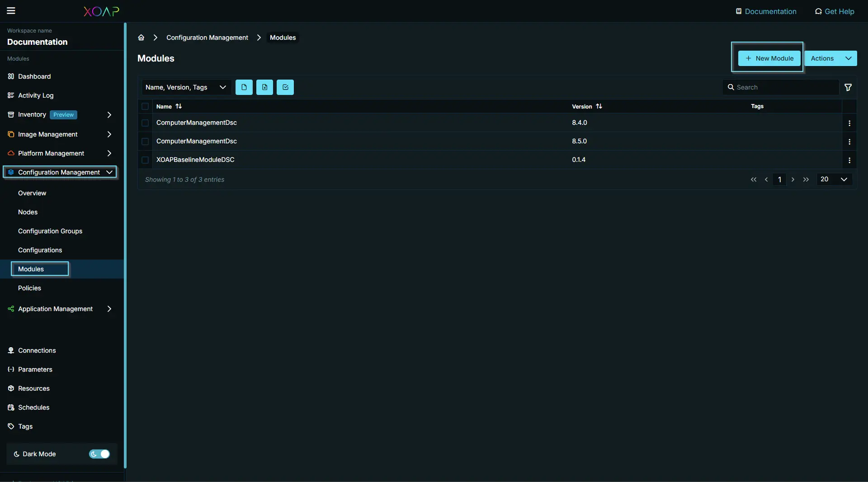The width and height of the screenshot is (868, 482).
Task: Check the checkbox for ComputerManagementDsc 8.4.0
Action: [x=145, y=123]
